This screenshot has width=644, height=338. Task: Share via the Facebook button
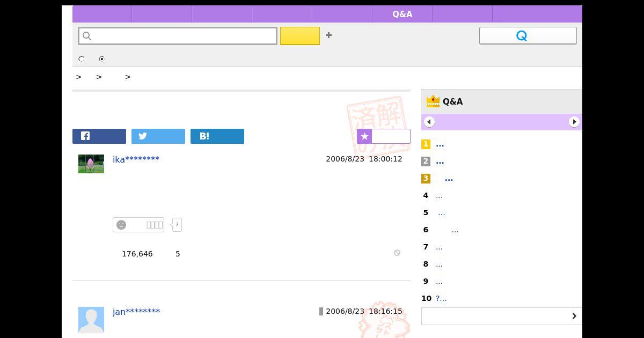(x=99, y=136)
